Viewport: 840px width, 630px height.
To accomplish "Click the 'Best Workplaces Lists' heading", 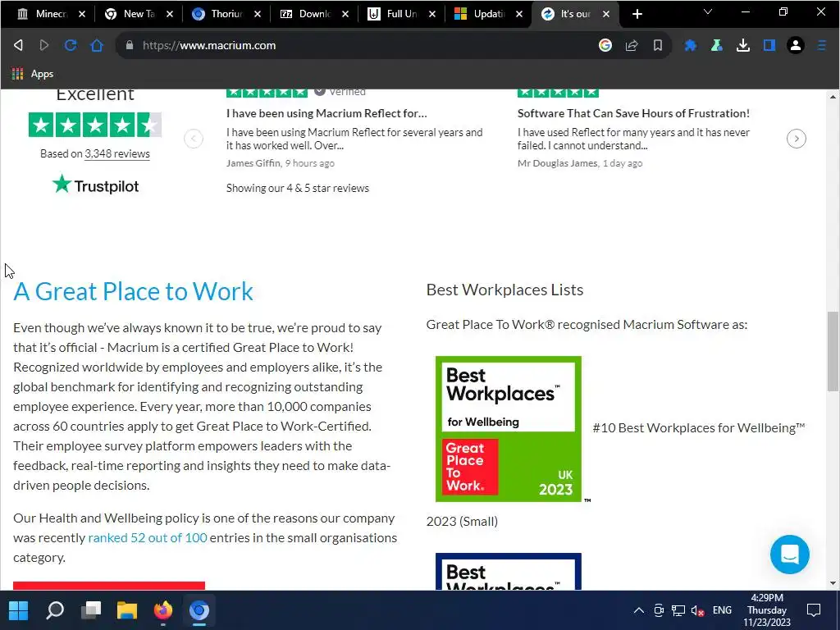I will point(504,290).
